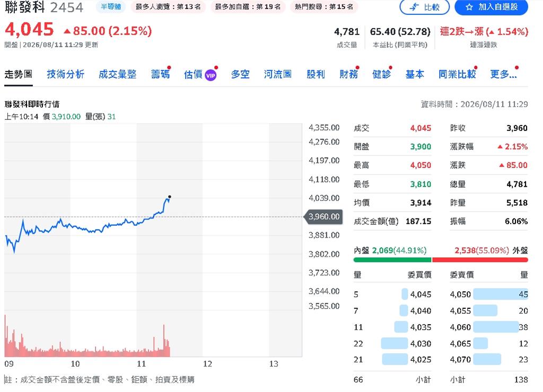This screenshot has width=543, height=392.
Task: Click the 最低 3,810 value
Action: click(x=421, y=184)
